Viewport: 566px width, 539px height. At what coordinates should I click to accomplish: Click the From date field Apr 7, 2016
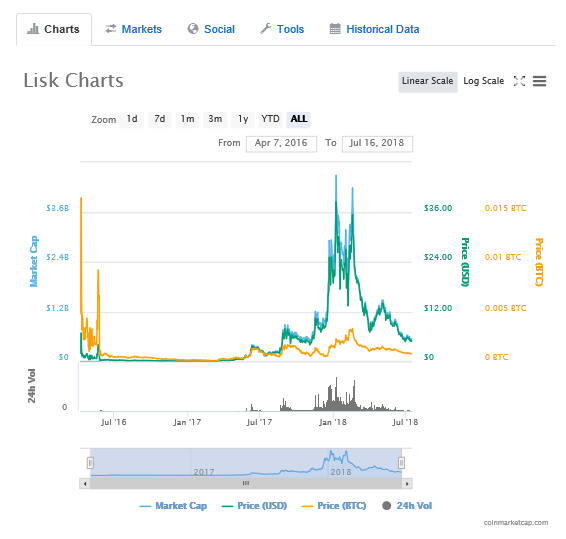tap(281, 144)
